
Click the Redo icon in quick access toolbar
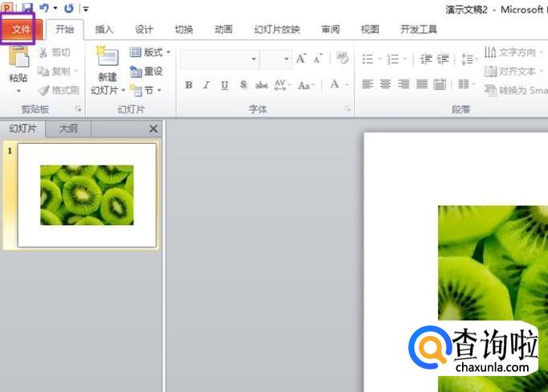69,8
